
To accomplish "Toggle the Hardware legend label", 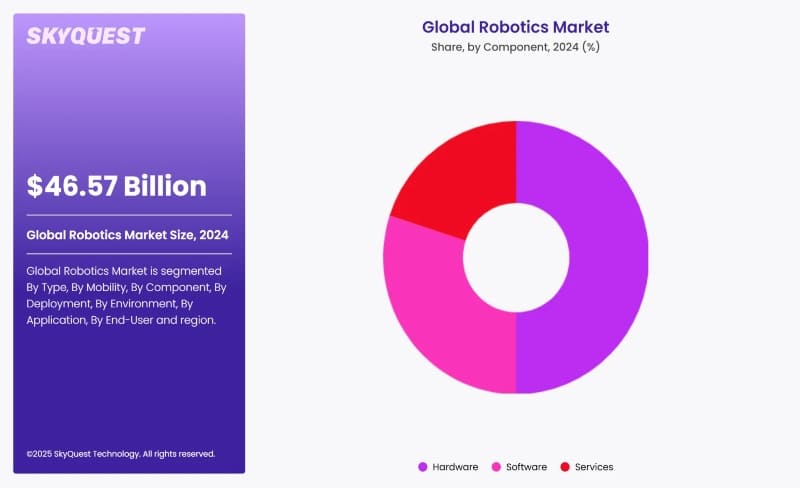I will click(x=455, y=467).
